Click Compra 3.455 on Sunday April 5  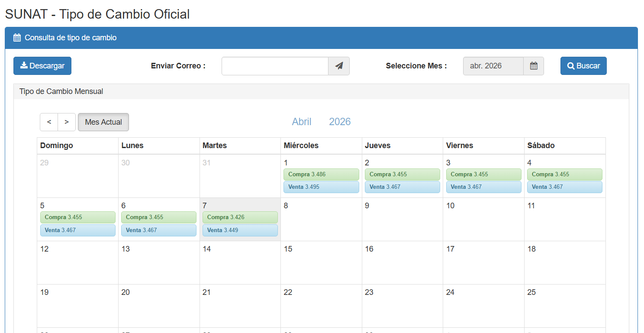click(x=77, y=217)
